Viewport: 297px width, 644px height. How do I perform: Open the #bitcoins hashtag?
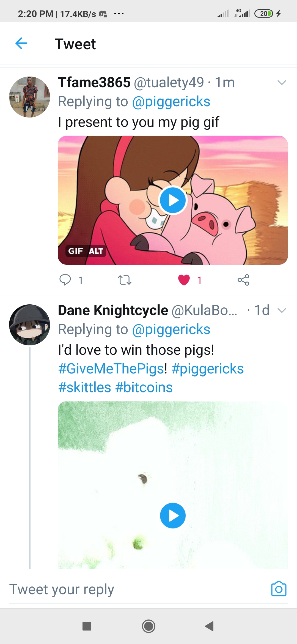(x=144, y=387)
